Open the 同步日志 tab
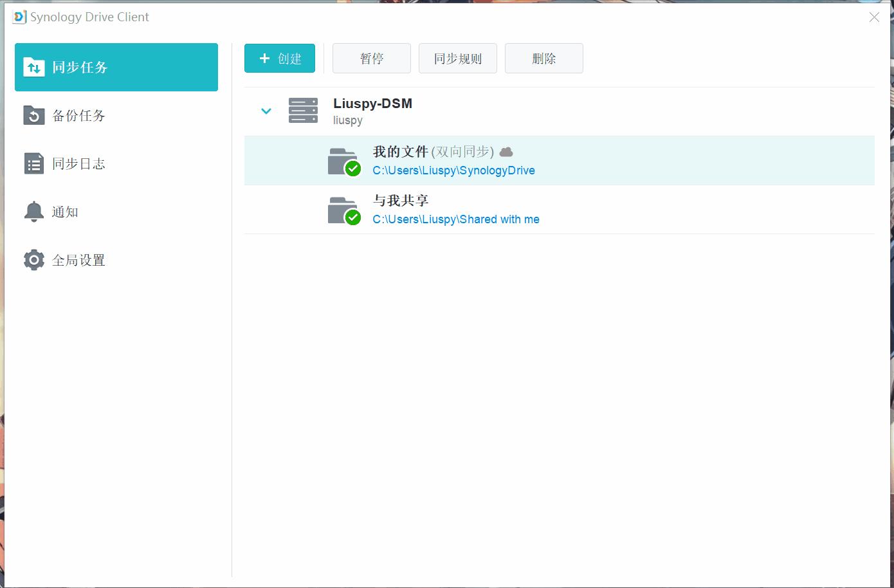 click(116, 163)
